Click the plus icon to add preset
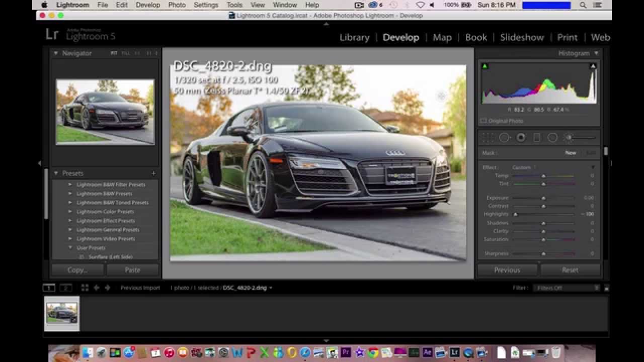The image size is (644, 362). click(153, 173)
